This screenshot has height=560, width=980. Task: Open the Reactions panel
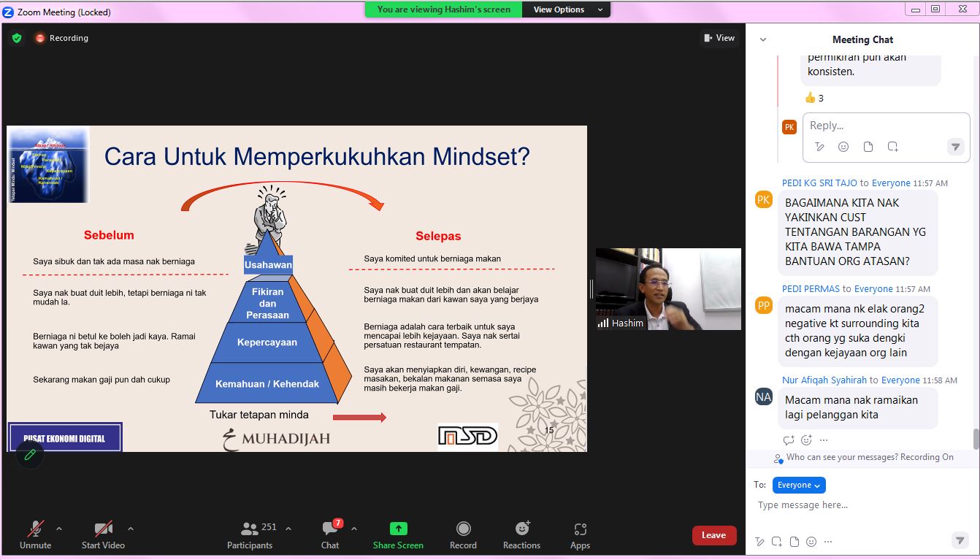[x=521, y=534]
